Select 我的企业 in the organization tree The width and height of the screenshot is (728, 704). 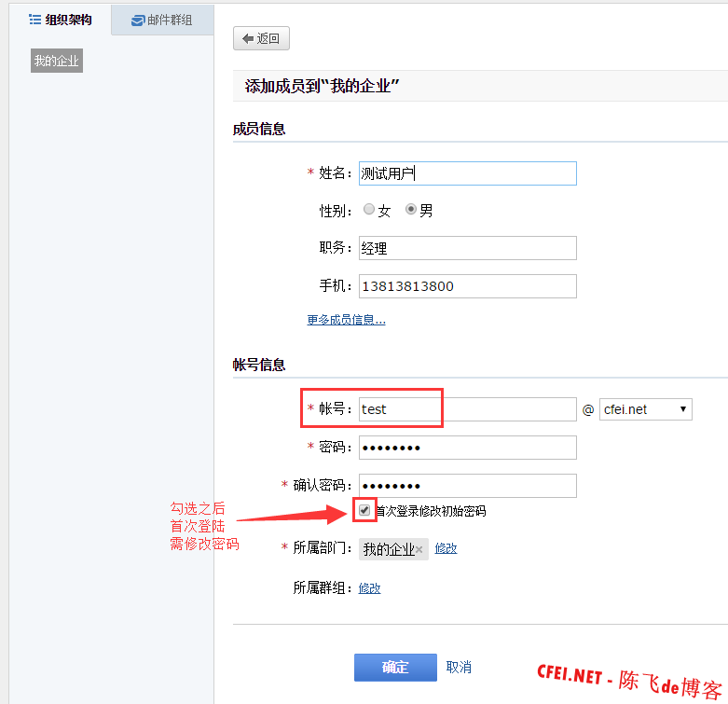click(x=57, y=62)
